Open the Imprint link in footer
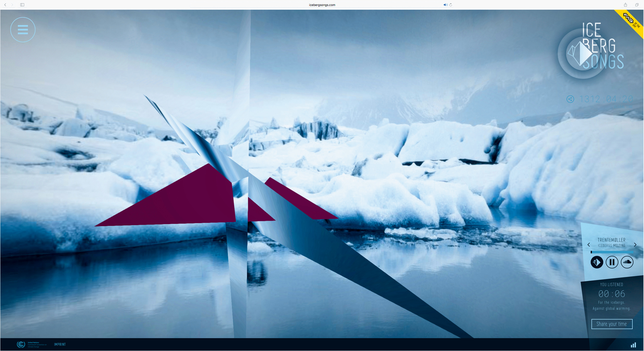The width and height of the screenshot is (644, 351). point(60,345)
